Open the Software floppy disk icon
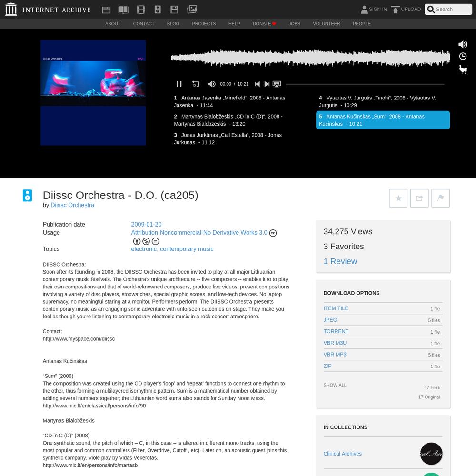The height and width of the screenshot is (476, 476). 175,10
